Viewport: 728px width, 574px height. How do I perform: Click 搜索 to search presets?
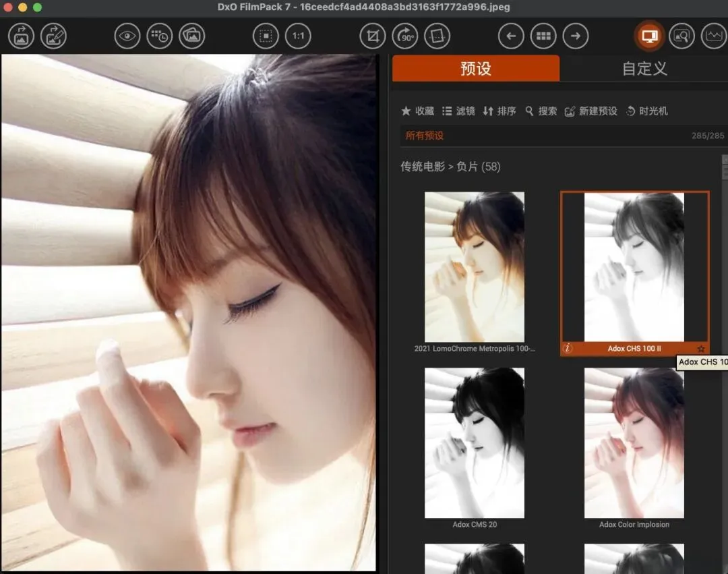tap(541, 111)
